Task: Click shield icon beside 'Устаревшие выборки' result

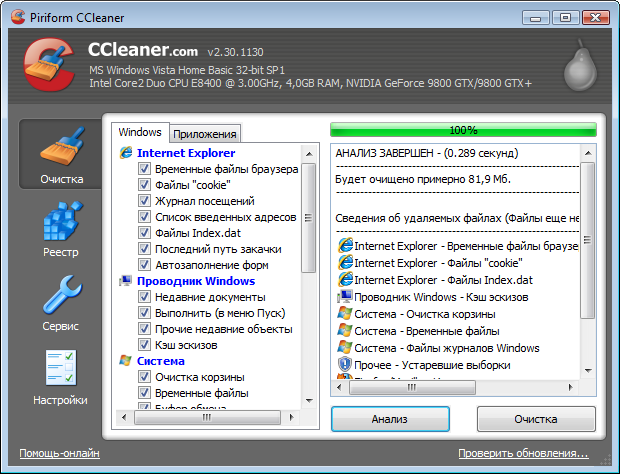Action: [x=345, y=364]
